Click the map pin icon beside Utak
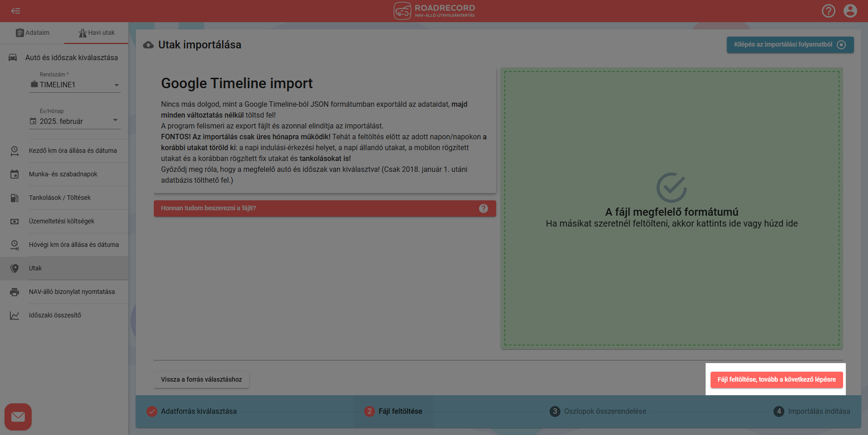The height and width of the screenshot is (435, 868). tap(14, 269)
